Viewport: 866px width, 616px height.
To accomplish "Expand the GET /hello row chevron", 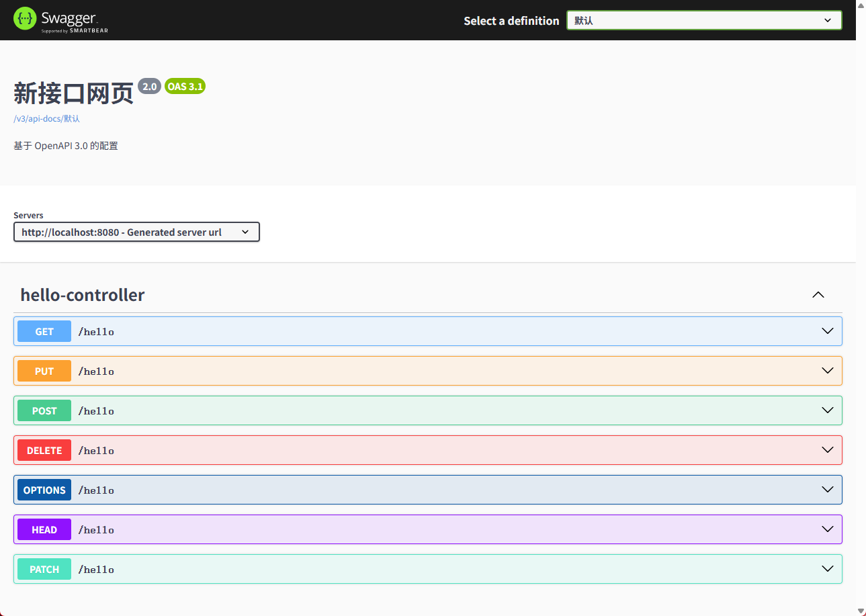I will pos(828,331).
